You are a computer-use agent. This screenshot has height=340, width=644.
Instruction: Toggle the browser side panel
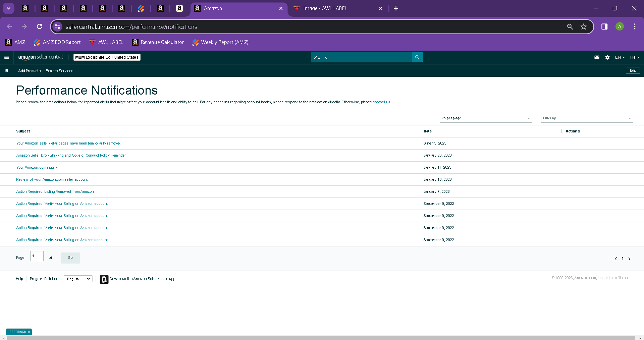[x=604, y=26]
